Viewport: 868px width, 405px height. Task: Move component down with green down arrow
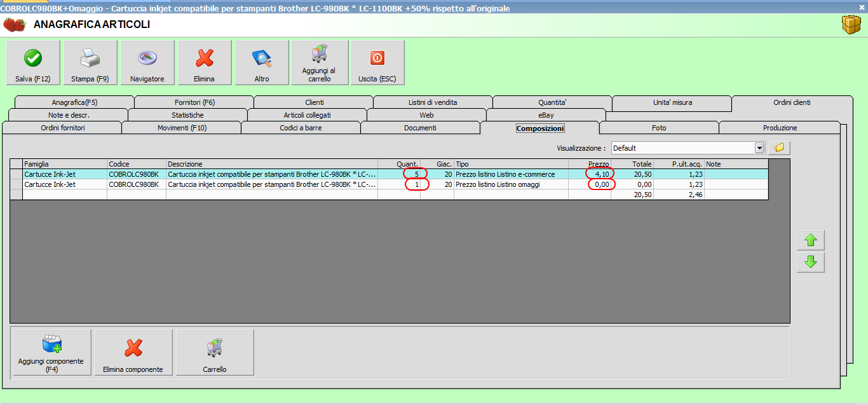click(811, 262)
